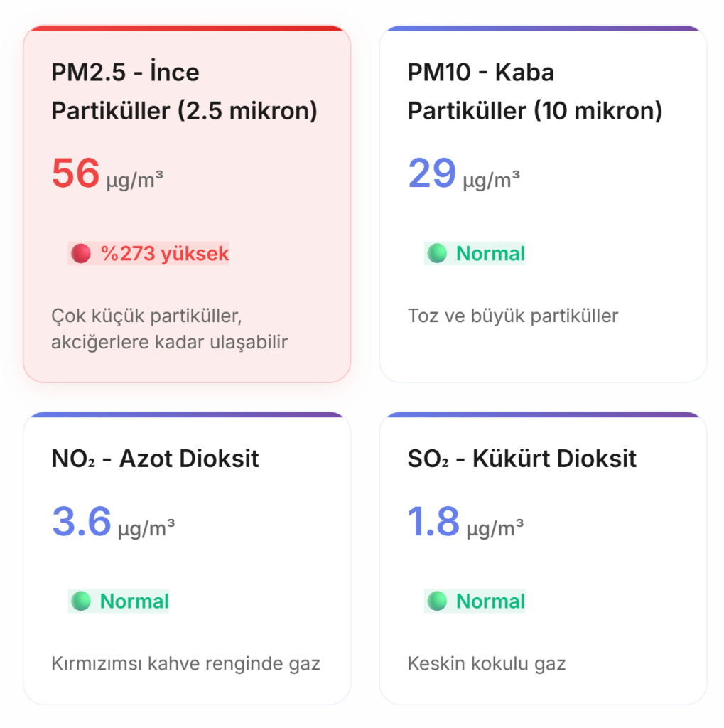Open the NO₂ Azot Dioksit card title
Image resolution: width=724 pixels, height=728 pixels.
[x=155, y=459]
